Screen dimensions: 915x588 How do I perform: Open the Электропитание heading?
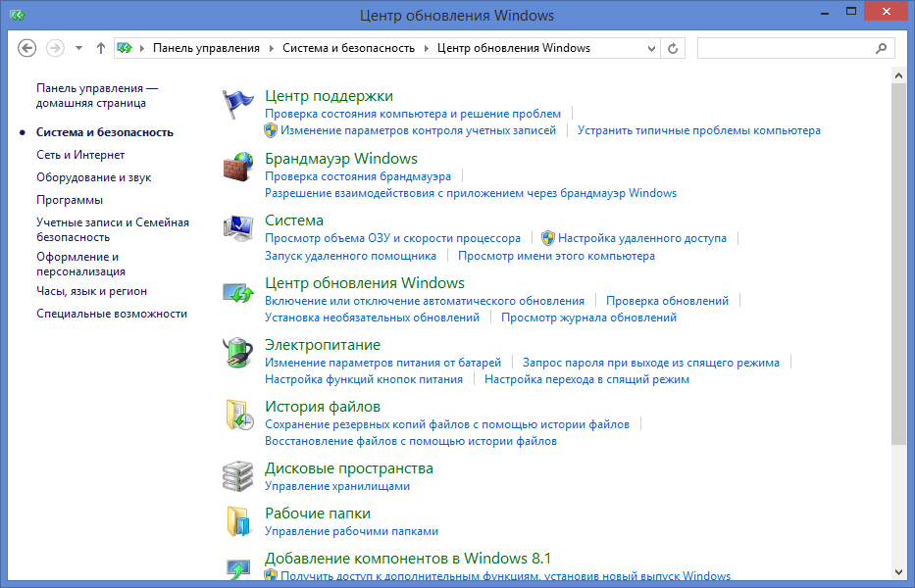(323, 345)
